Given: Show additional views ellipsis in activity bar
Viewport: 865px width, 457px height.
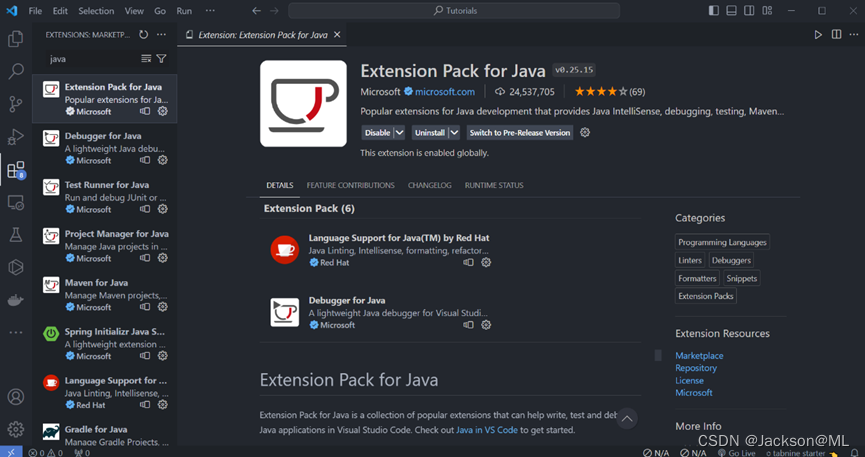Looking at the screenshot, I should click(15, 332).
